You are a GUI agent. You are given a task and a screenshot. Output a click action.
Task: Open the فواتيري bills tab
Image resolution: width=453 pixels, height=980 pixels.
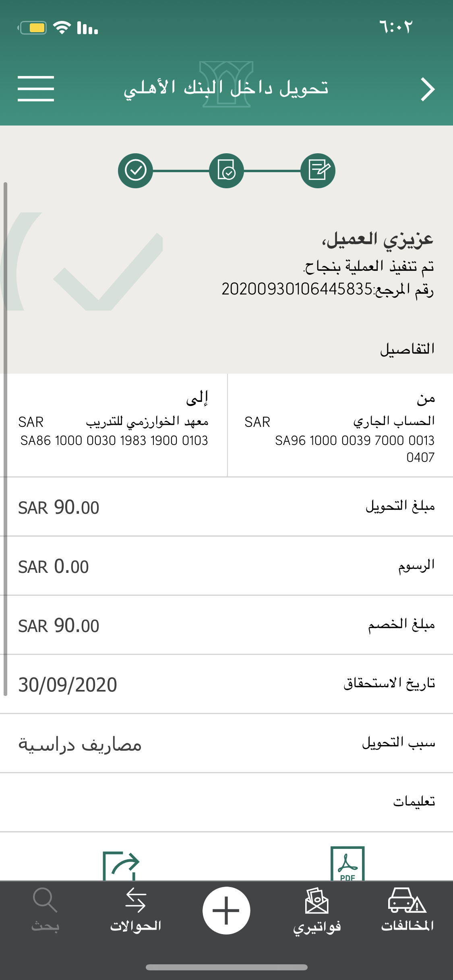317,910
